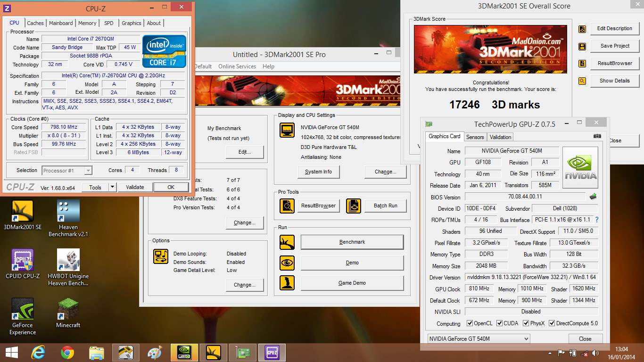Launch the GeForce Experience desktop shortcut
This screenshot has height=362, width=644.
click(x=23, y=316)
